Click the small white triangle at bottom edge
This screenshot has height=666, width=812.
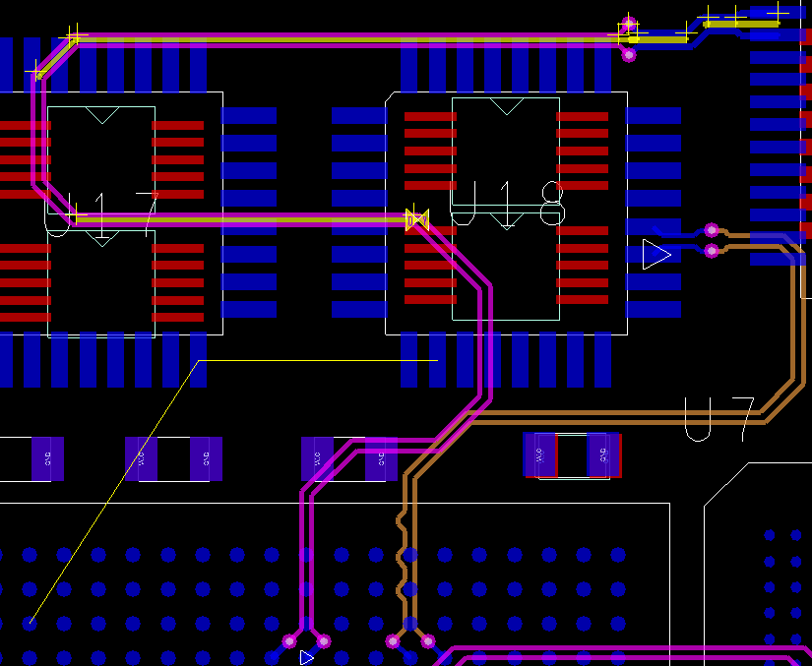[306, 658]
